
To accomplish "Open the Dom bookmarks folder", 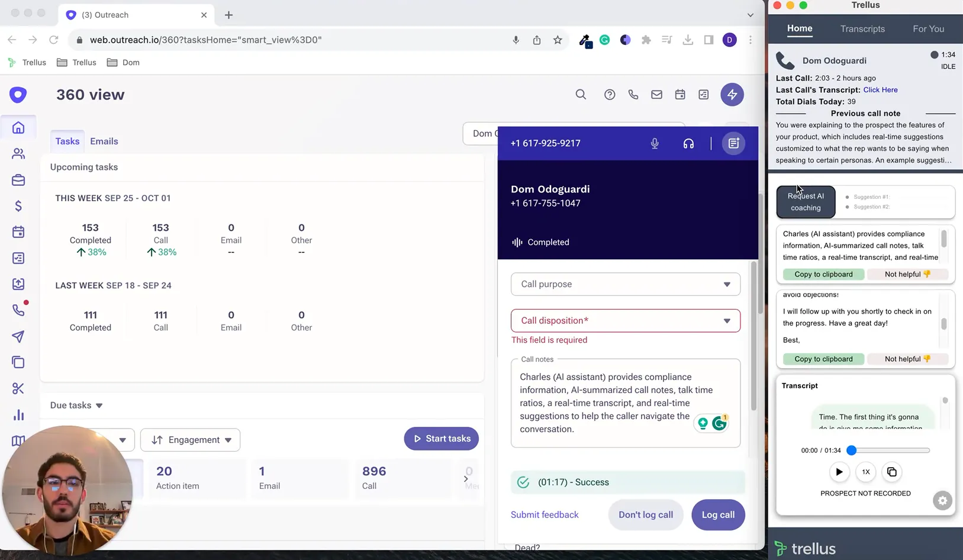I will pyautogui.click(x=123, y=62).
